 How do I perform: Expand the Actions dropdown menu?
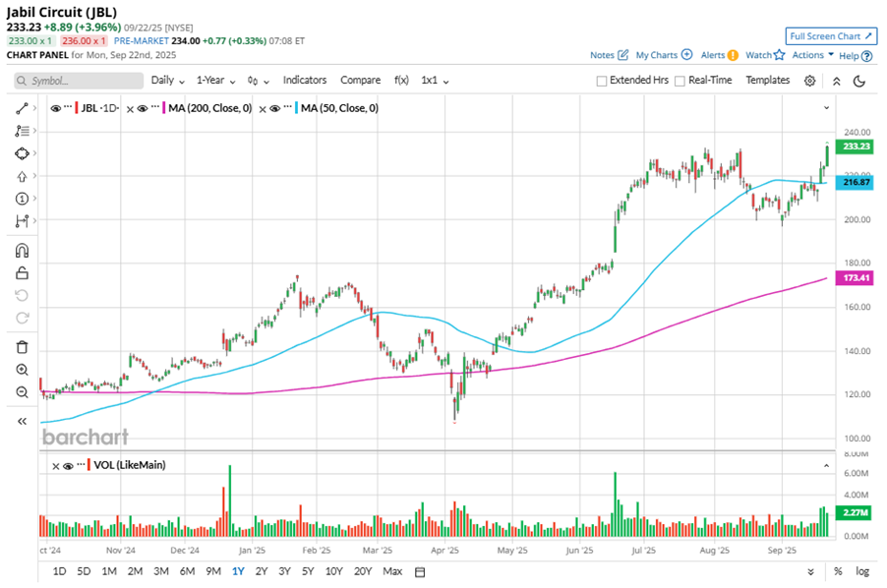click(813, 55)
